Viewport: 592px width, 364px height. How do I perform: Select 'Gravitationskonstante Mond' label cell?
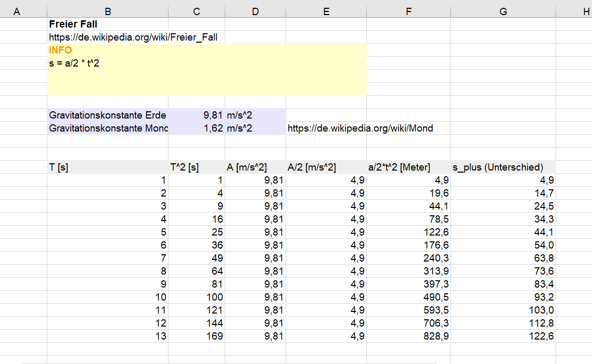[x=108, y=128]
